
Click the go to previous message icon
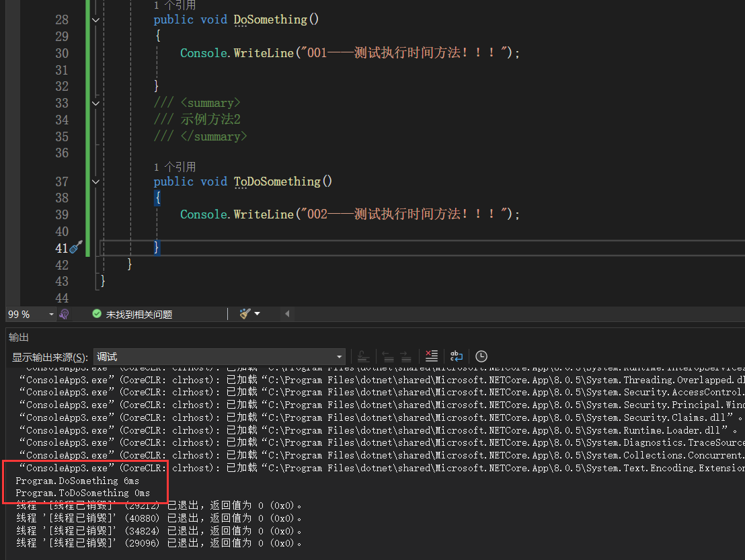(x=388, y=356)
